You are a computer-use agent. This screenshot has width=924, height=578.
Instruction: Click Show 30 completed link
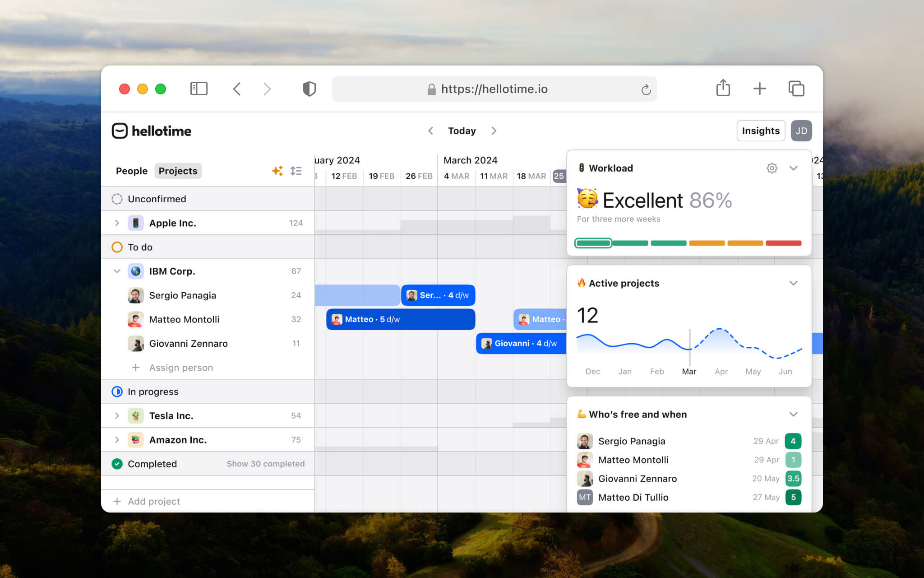[265, 464]
